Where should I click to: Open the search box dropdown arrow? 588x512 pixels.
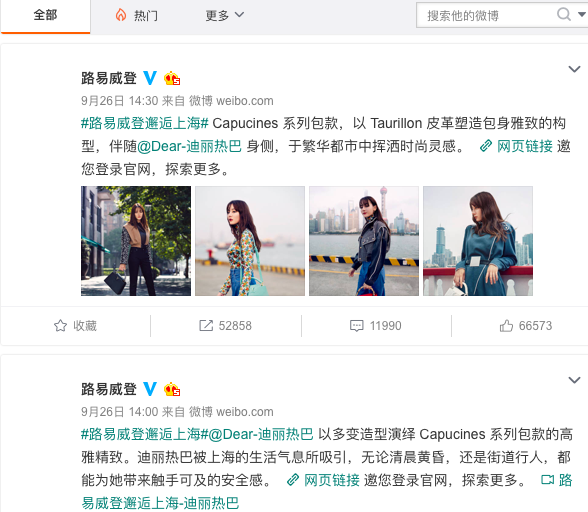(582, 15)
